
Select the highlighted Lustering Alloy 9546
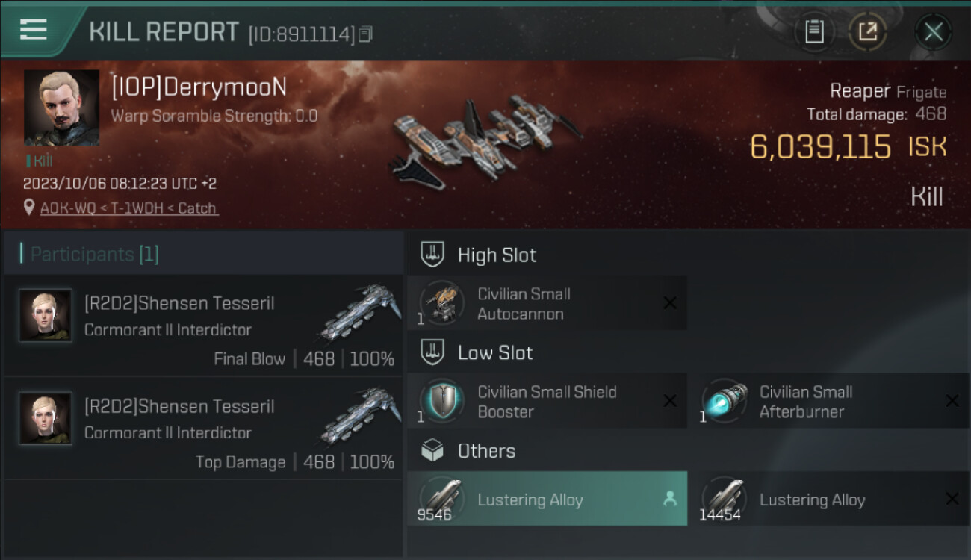(546, 500)
